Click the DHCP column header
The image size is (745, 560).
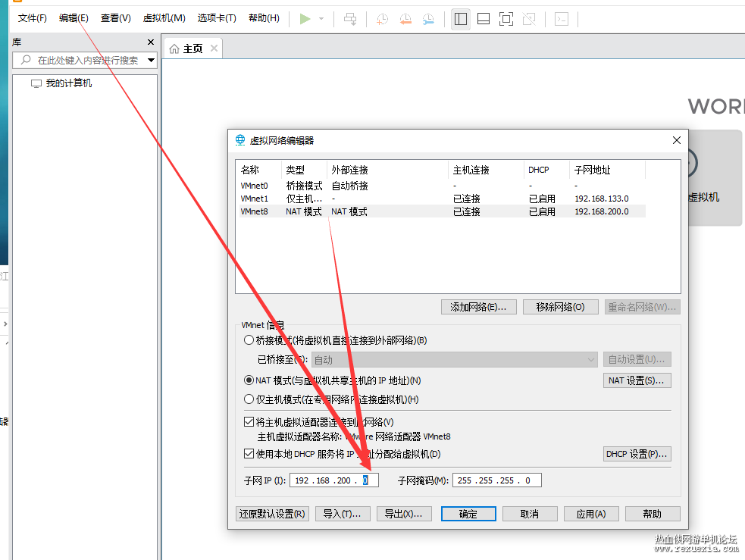click(546, 170)
